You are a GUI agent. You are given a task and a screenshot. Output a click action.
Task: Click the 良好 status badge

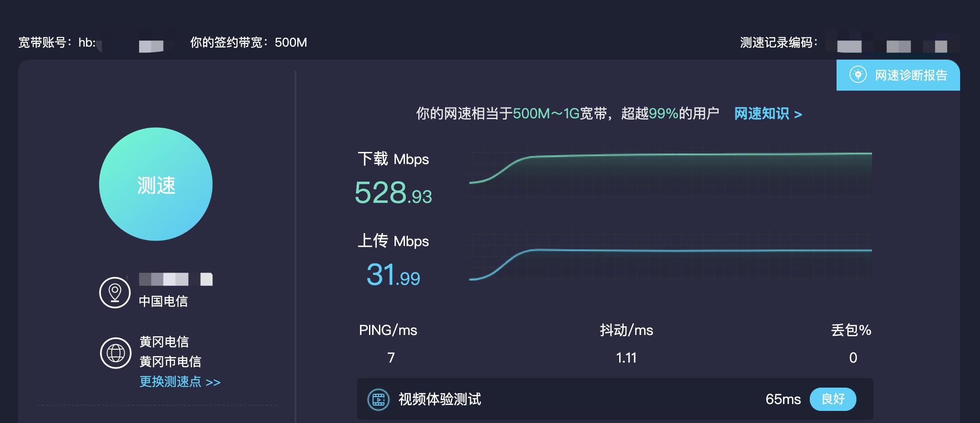833,399
